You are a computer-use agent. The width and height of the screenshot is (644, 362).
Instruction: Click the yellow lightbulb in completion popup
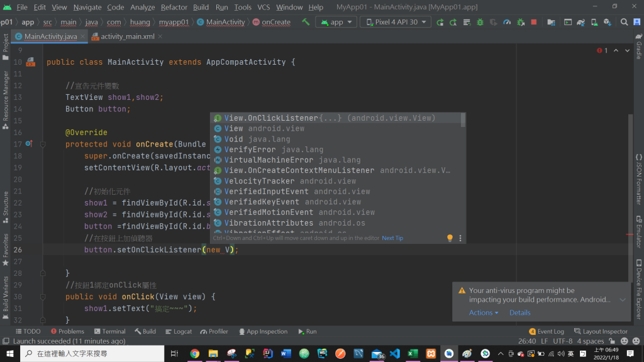(x=450, y=238)
